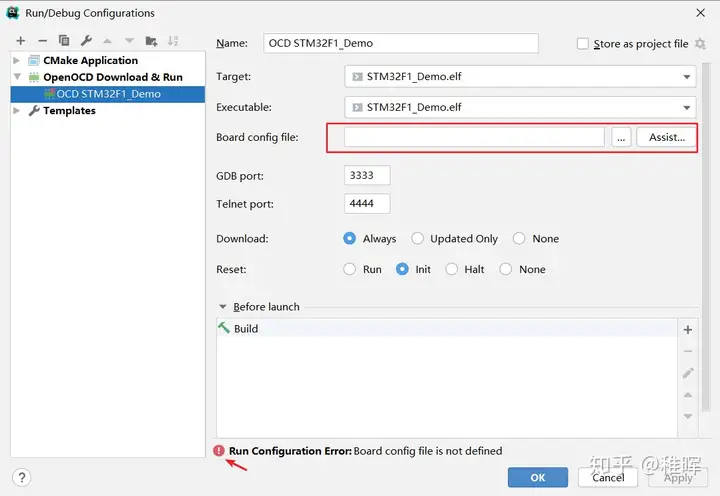Close the Run/Debug Configurations dialog

[x=701, y=13]
